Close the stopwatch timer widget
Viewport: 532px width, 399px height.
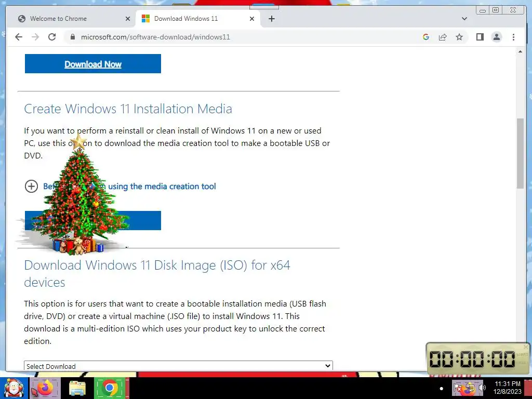pos(526,347)
